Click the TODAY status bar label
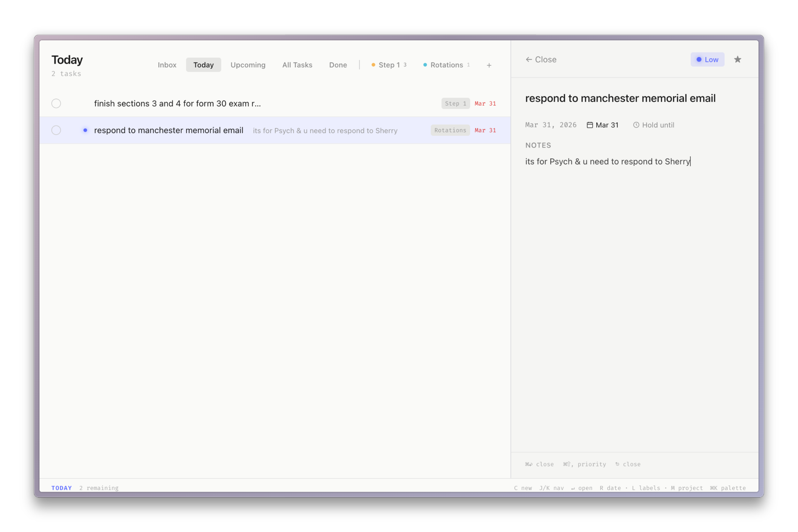The height and width of the screenshot is (532, 798). (62, 488)
